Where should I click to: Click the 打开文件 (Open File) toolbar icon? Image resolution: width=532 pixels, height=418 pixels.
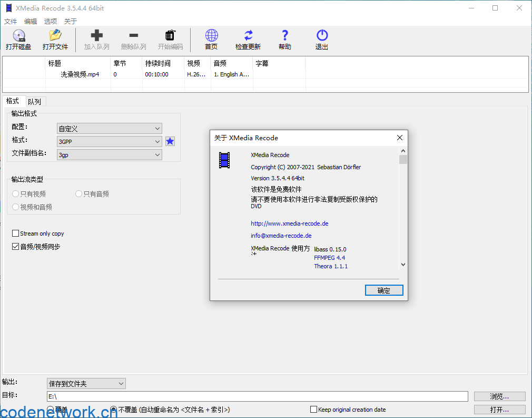pos(55,40)
